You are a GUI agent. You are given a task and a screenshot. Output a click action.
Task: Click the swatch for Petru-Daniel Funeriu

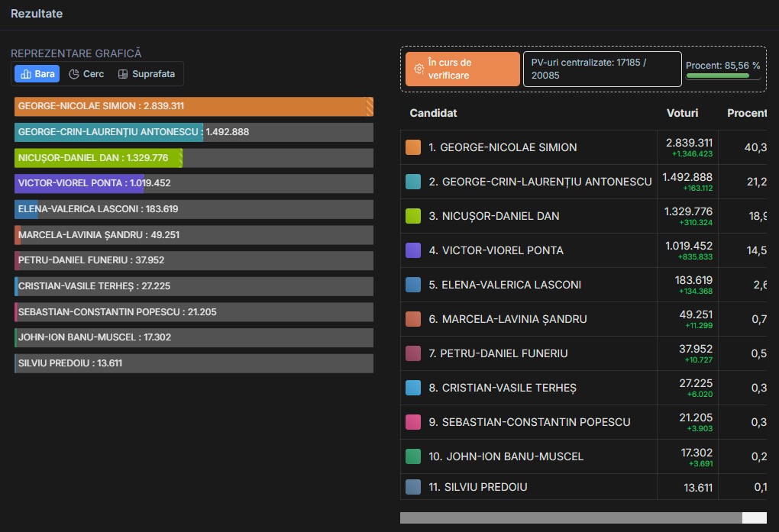point(413,353)
